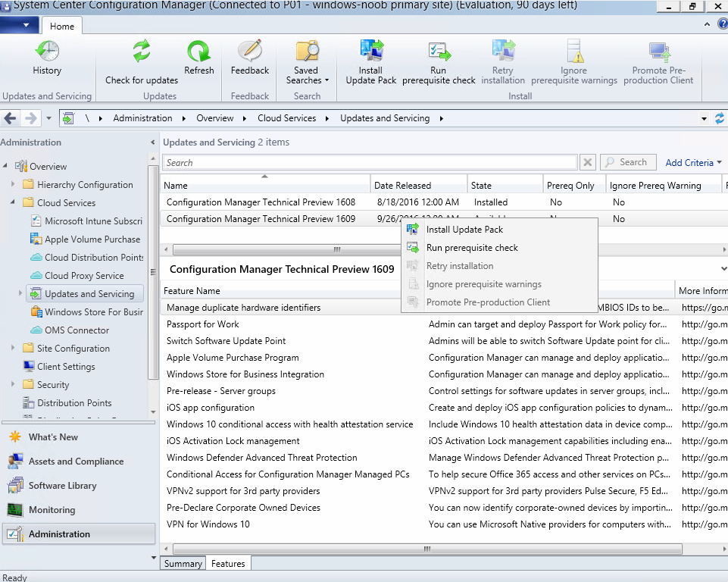Click the Search button

[628, 162]
